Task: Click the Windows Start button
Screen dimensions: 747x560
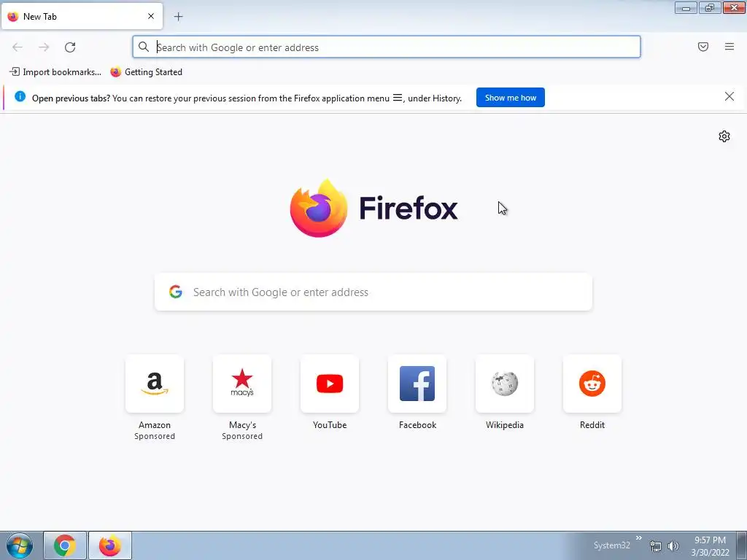Action: point(20,545)
